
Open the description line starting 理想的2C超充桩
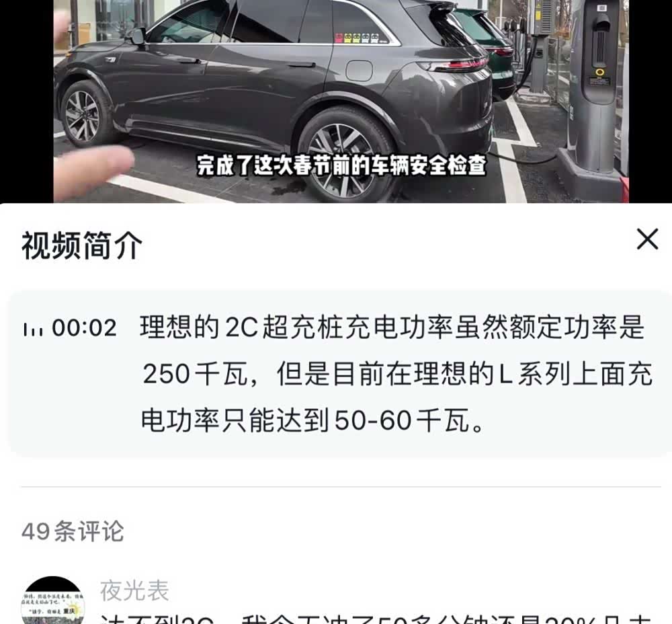[392, 327]
